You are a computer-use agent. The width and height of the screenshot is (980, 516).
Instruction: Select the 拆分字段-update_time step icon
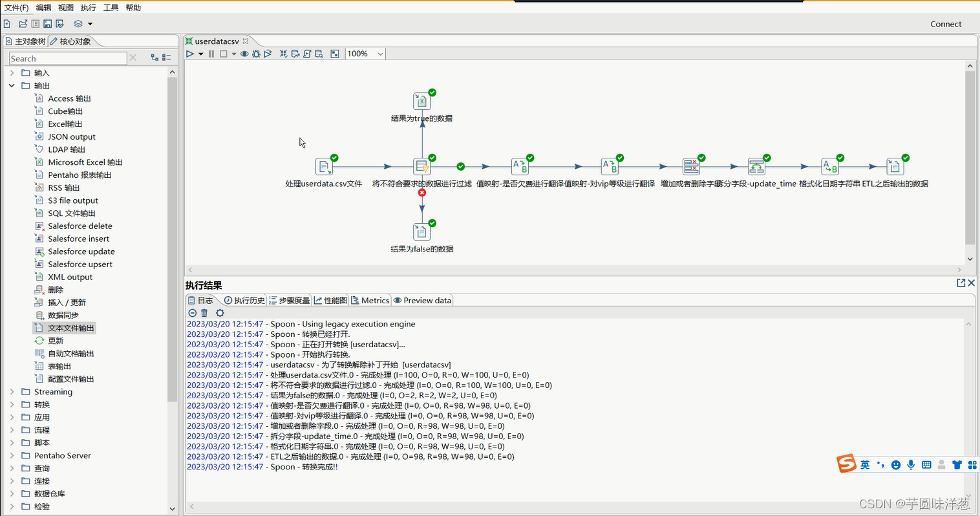pos(756,166)
